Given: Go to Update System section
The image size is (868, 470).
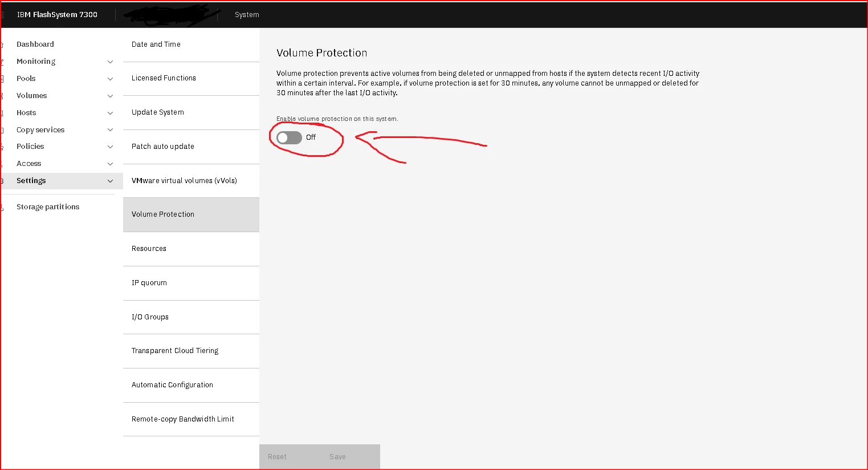Looking at the screenshot, I should coord(191,112).
